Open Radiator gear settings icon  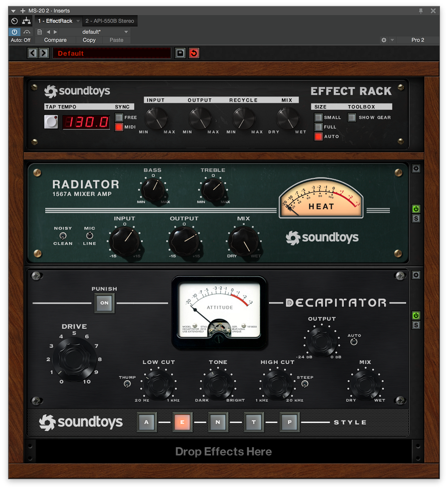tap(416, 169)
